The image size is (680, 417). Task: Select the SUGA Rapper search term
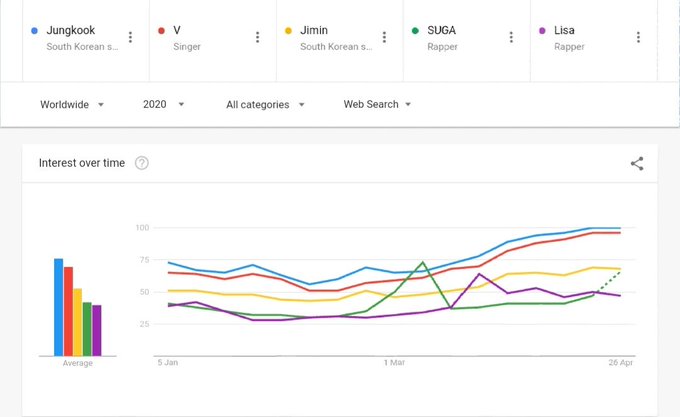coord(448,38)
